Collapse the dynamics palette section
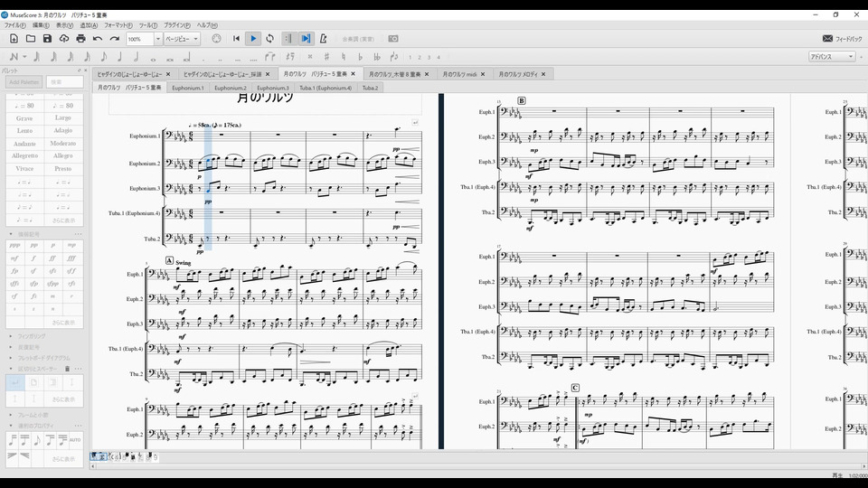 click(x=11, y=234)
